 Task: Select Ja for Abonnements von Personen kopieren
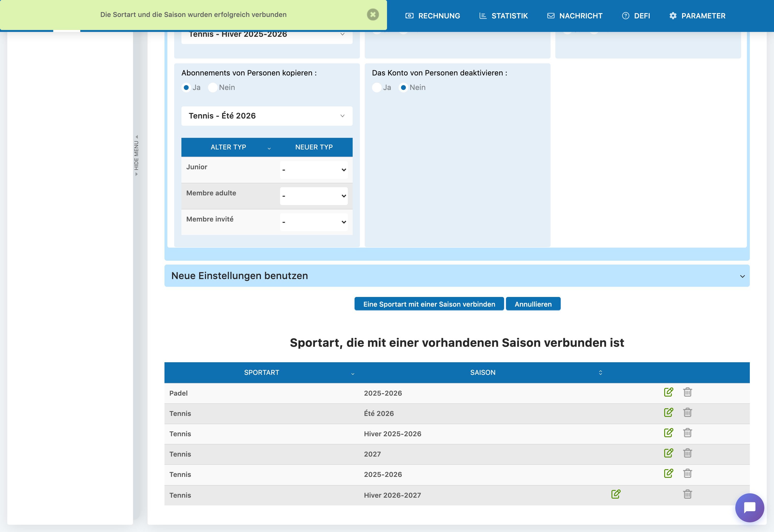[186, 88]
